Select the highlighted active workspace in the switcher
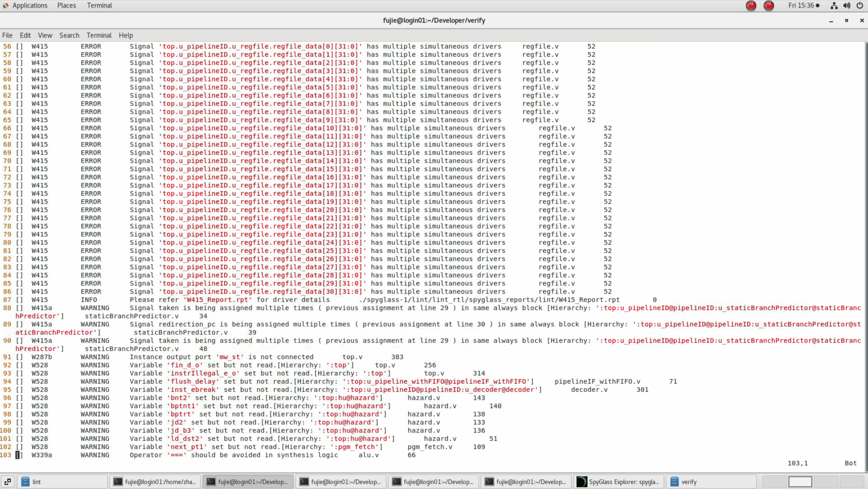The width and height of the screenshot is (868, 489). 800,482
